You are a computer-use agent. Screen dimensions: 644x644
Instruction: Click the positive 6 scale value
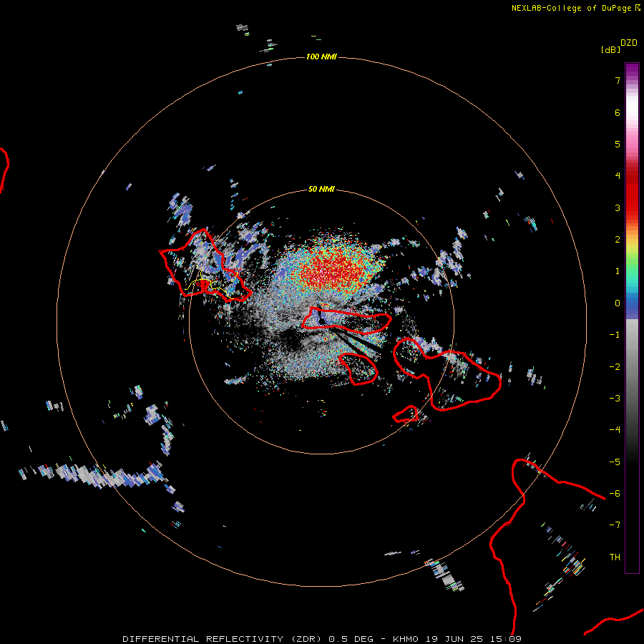coord(618,112)
